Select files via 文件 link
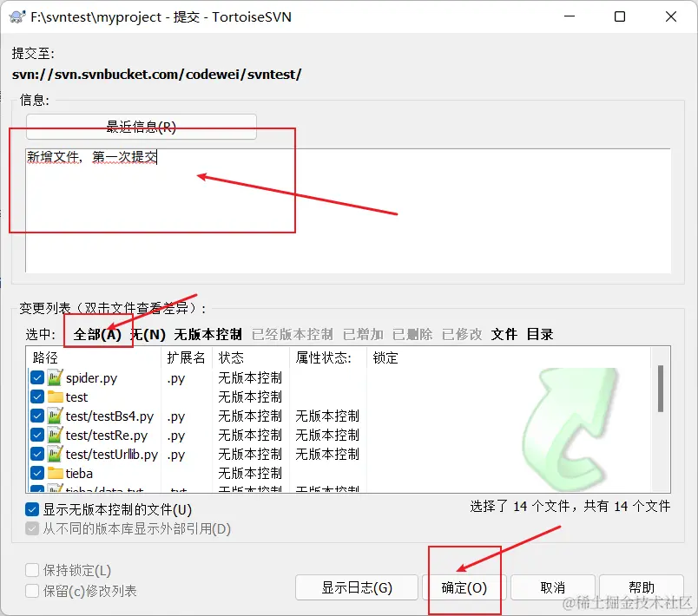The image size is (698, 616). (x=504, y=335)
